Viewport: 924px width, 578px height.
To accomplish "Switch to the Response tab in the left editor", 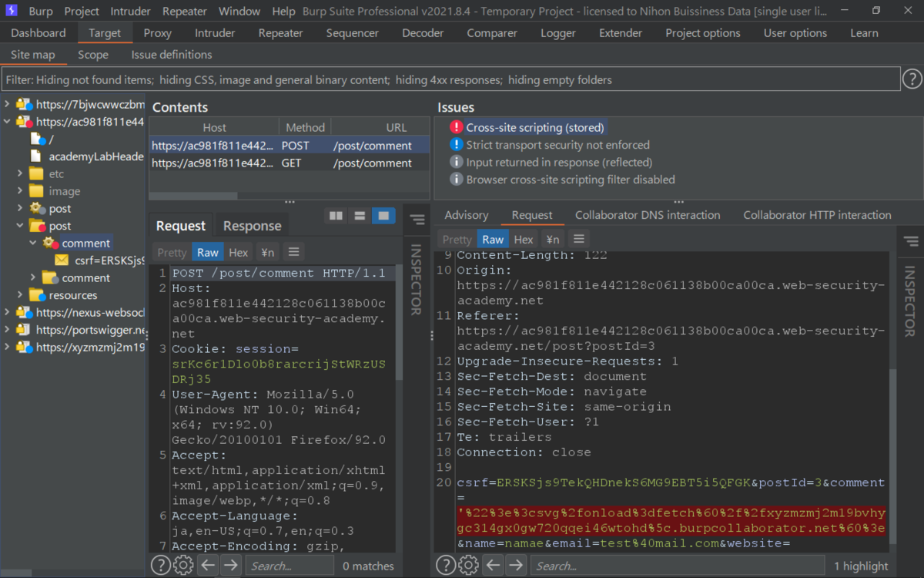I will 252,226.
